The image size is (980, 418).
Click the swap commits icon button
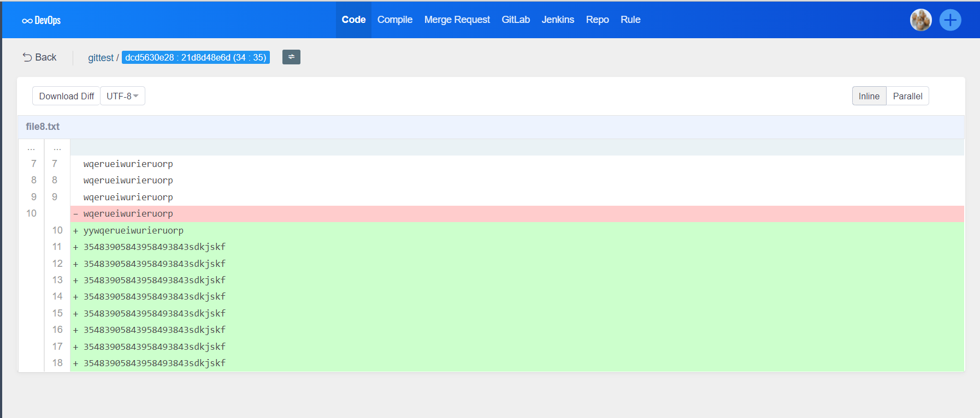(x=291, y=57)
